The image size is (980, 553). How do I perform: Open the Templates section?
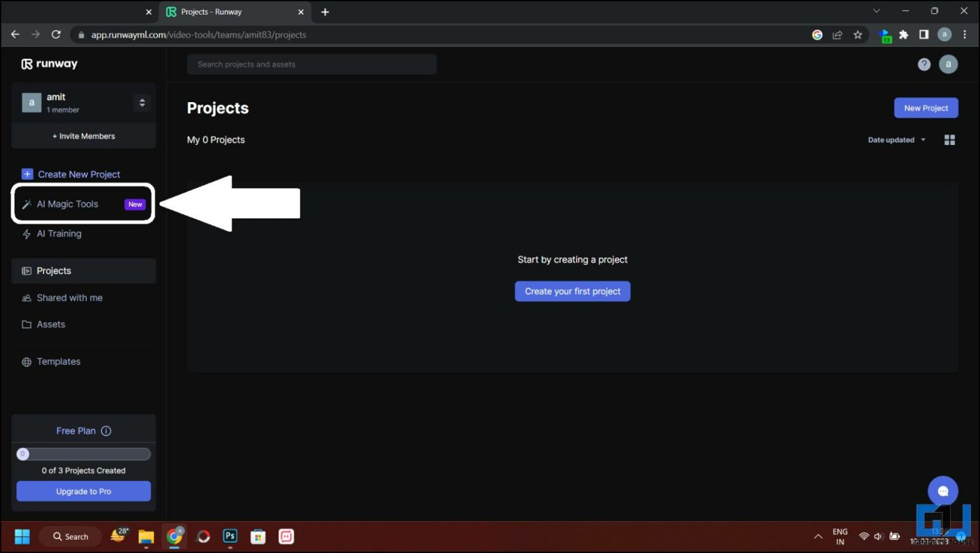pyautogui.click(x=58, y=361)
